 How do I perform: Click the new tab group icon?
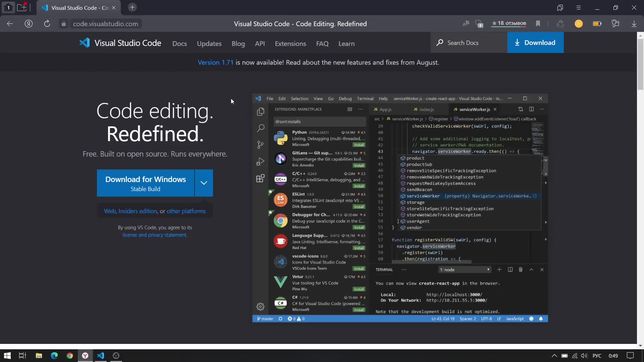pyautogui.click(x=22, y=7)
